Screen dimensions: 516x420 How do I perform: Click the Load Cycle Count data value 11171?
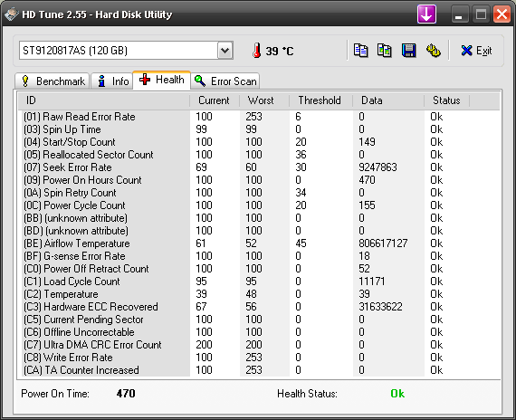372,282
